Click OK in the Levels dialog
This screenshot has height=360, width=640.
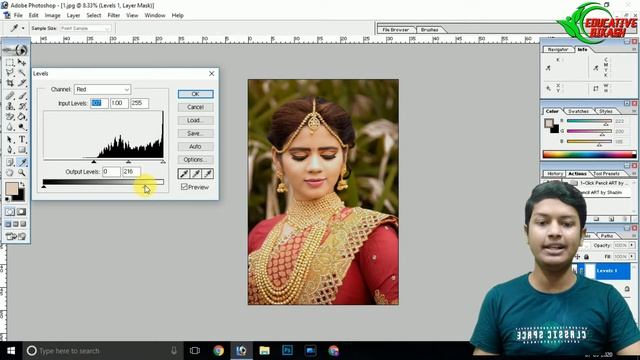click(195, 94)
